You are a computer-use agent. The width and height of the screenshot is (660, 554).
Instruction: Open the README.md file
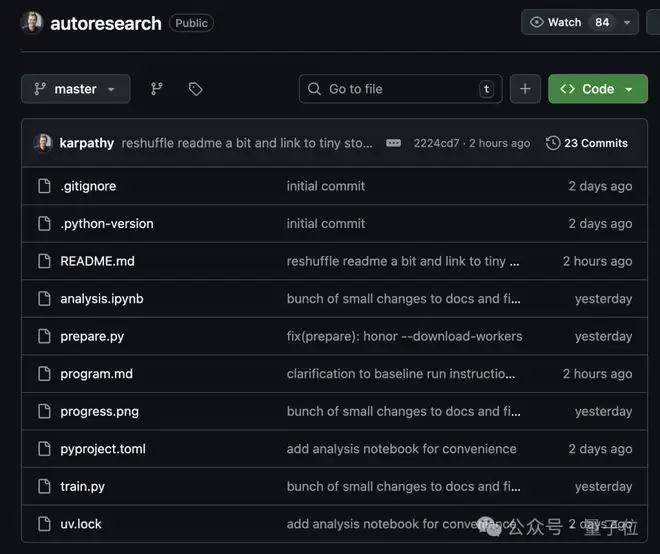(97, 261)
